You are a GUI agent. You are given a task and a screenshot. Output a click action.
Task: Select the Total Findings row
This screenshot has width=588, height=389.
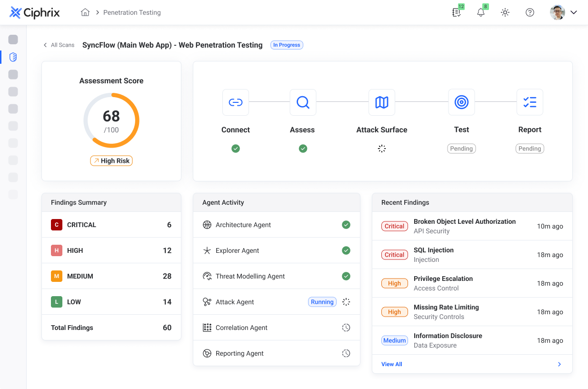[x=111, y=328]
